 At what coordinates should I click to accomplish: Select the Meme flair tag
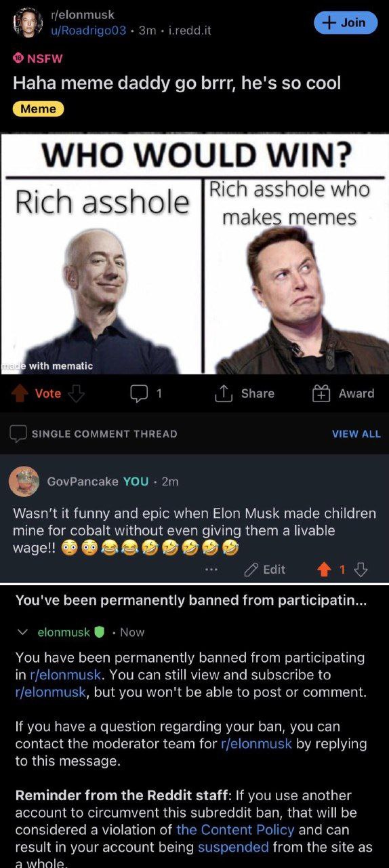tap(39, 108)
